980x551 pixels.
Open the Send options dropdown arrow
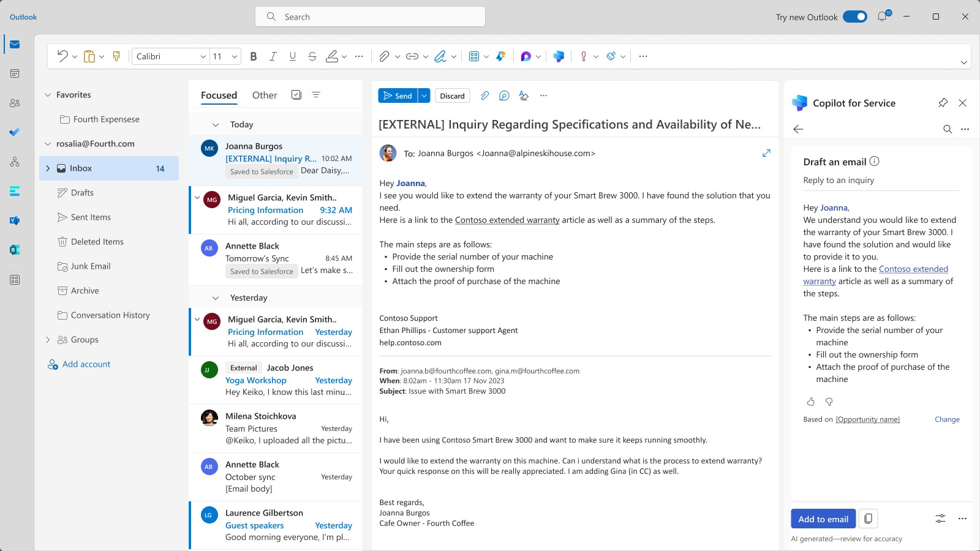(x=424, y=96)
